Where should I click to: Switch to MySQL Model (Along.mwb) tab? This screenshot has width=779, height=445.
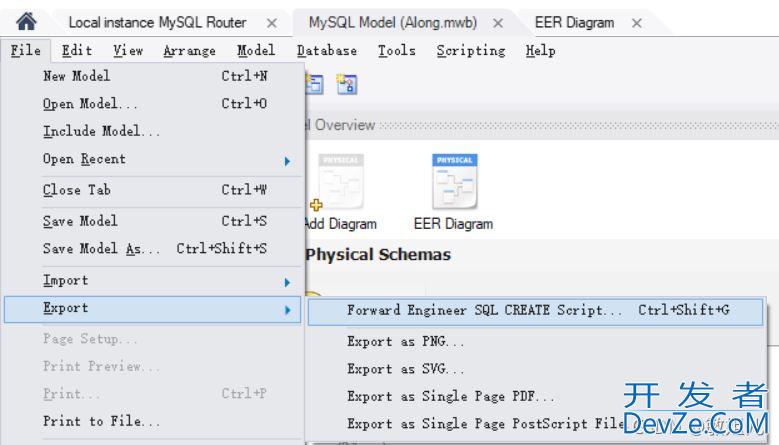coord(392,22)
